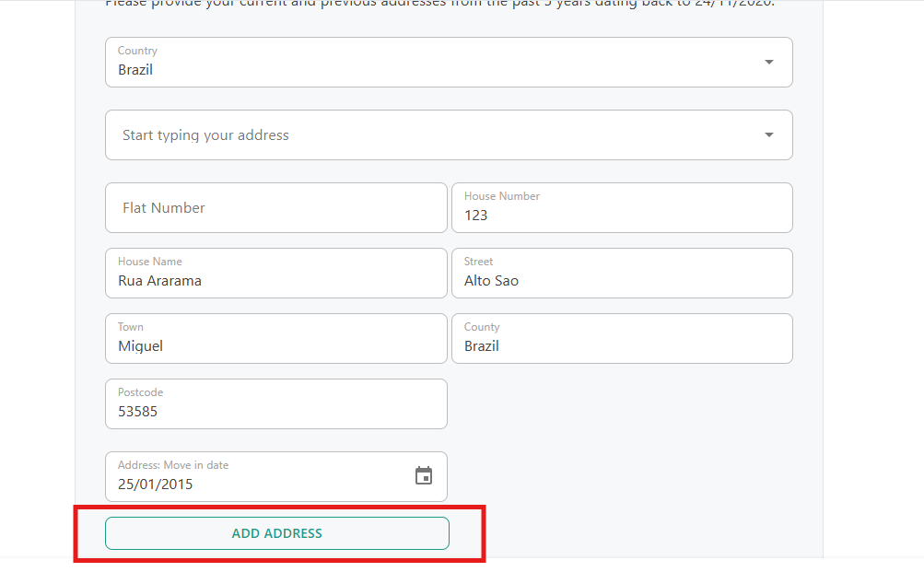Screen dimensions: 924x572
Task: Focus the Town field showing Miguel
Action: [275, 346]
